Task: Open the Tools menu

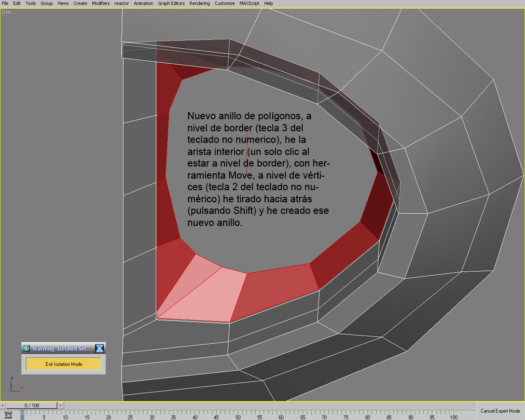Action: [x=30, y=3]
